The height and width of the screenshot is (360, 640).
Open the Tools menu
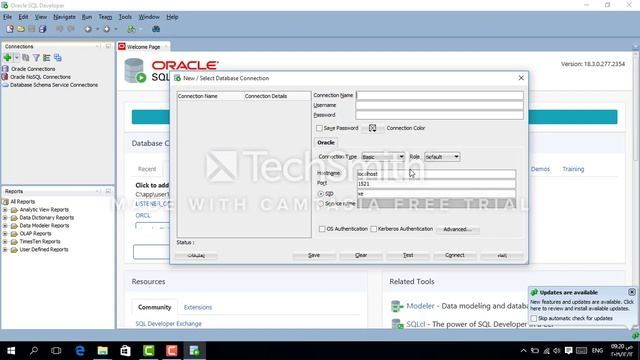125,17
